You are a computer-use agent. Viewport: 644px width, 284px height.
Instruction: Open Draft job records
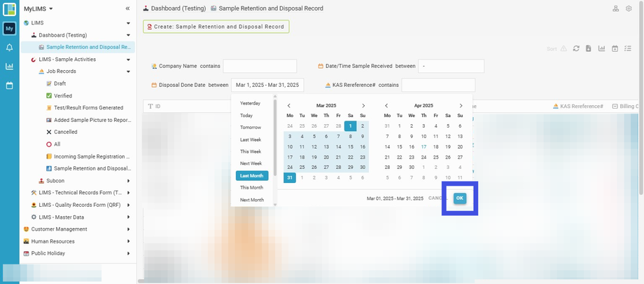point(60,83)
